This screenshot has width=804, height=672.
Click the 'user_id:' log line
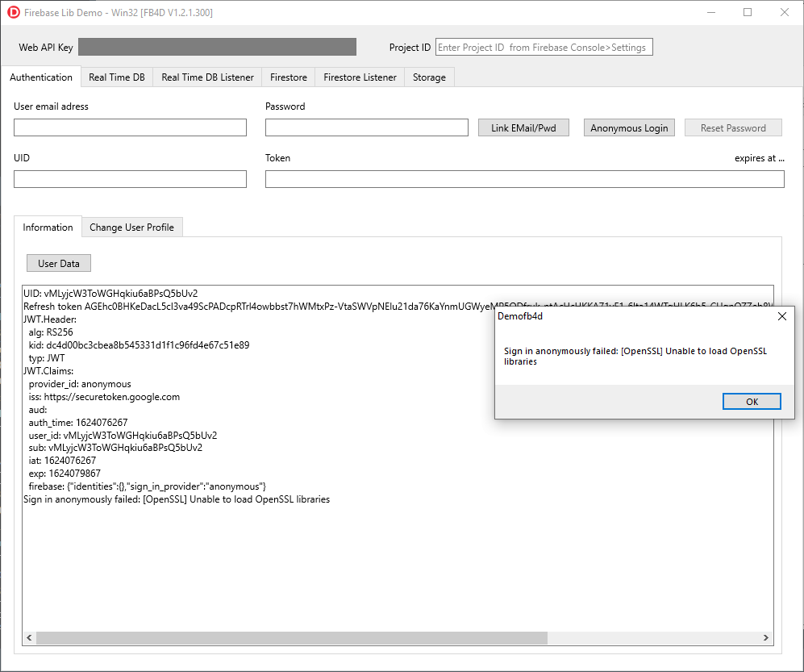pos(123,435)
